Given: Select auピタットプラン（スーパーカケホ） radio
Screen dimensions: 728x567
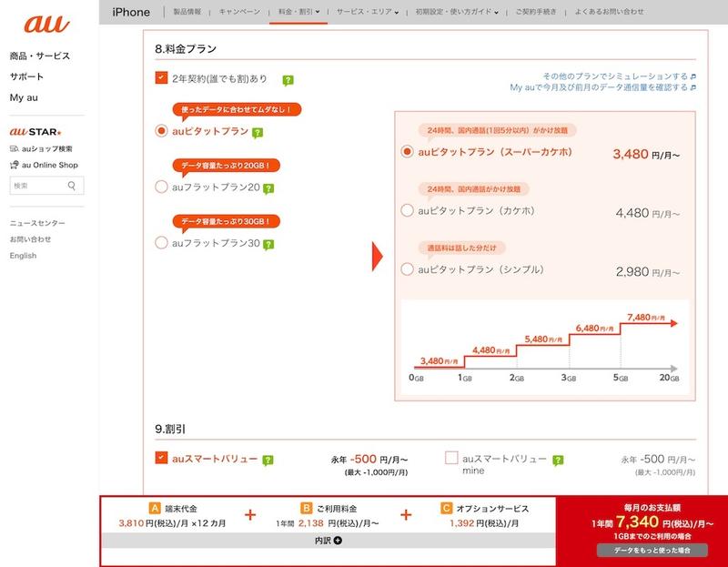Looking at the screenshot, I should [407, 151].
